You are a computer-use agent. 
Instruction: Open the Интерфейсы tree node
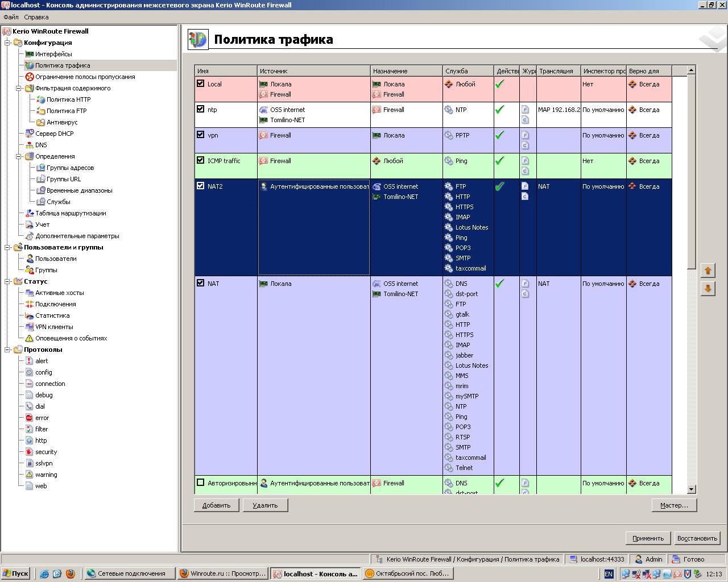point(53,54)
